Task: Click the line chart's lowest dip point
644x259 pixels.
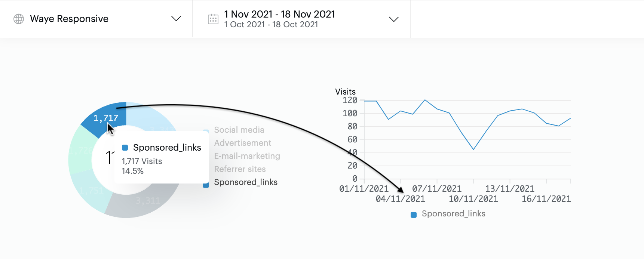Action: click(x=473, y=149)
